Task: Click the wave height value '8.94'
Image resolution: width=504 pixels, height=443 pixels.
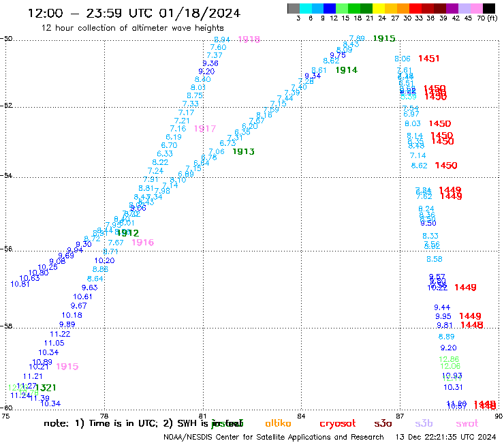Action: pos(222,40)
